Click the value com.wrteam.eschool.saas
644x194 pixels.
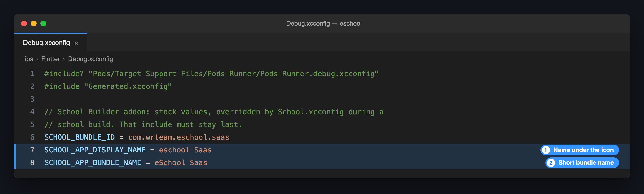(179, 137)
